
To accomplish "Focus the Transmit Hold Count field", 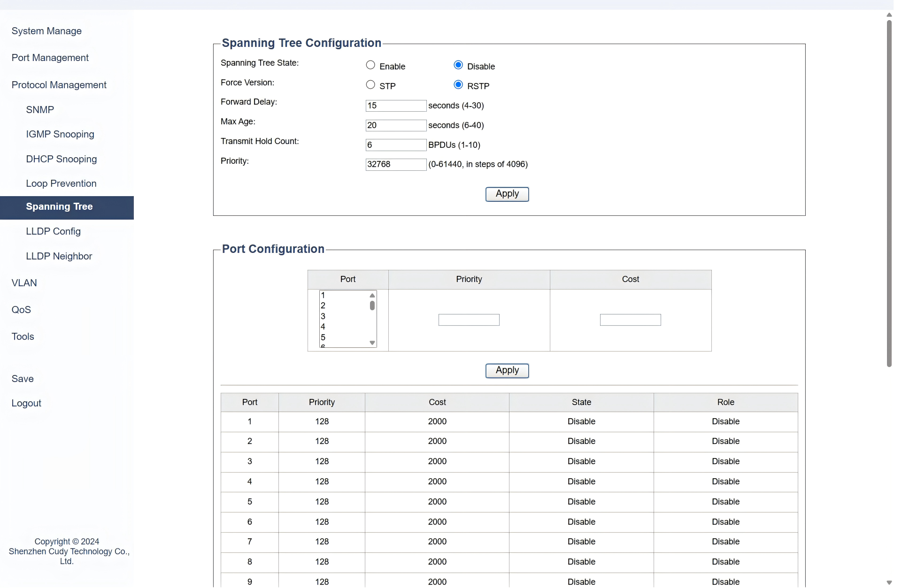I will click(395, 145).
